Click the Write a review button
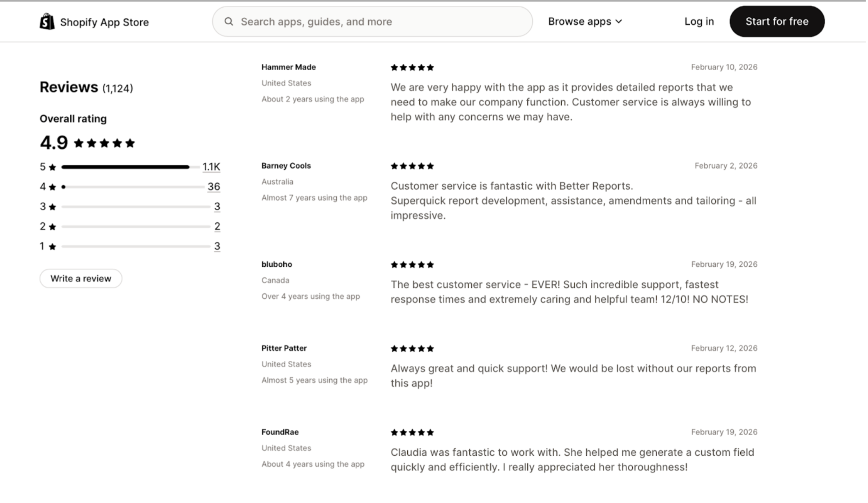This screenshot has height=503, width=868. 81,279
